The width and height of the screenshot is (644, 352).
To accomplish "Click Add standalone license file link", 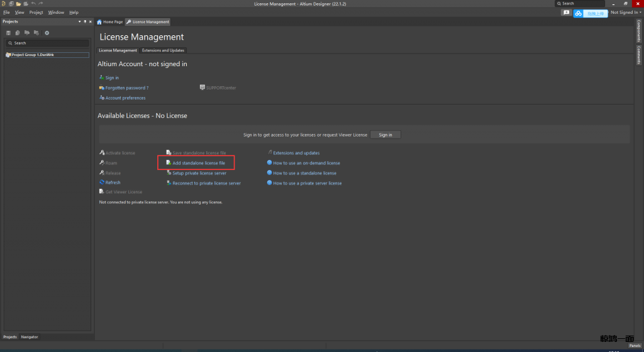I will pos(198,163).
